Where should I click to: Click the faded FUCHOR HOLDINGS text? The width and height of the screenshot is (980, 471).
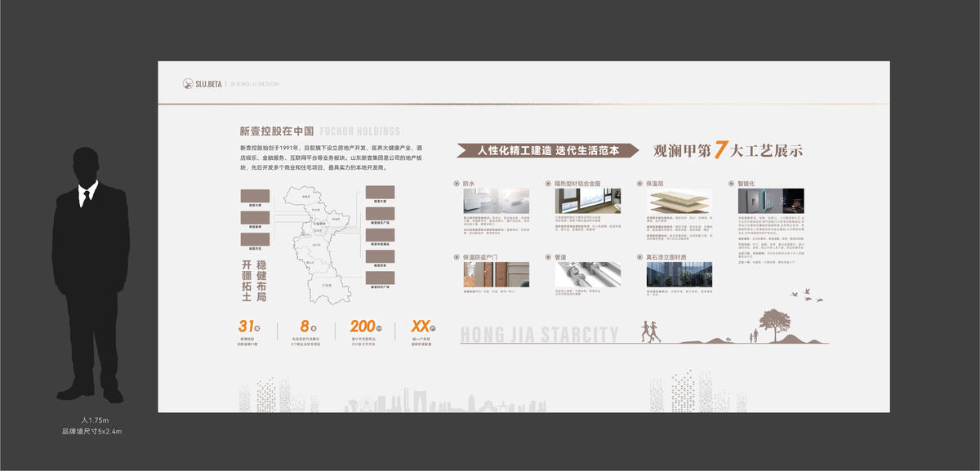[x=359, y=131]
